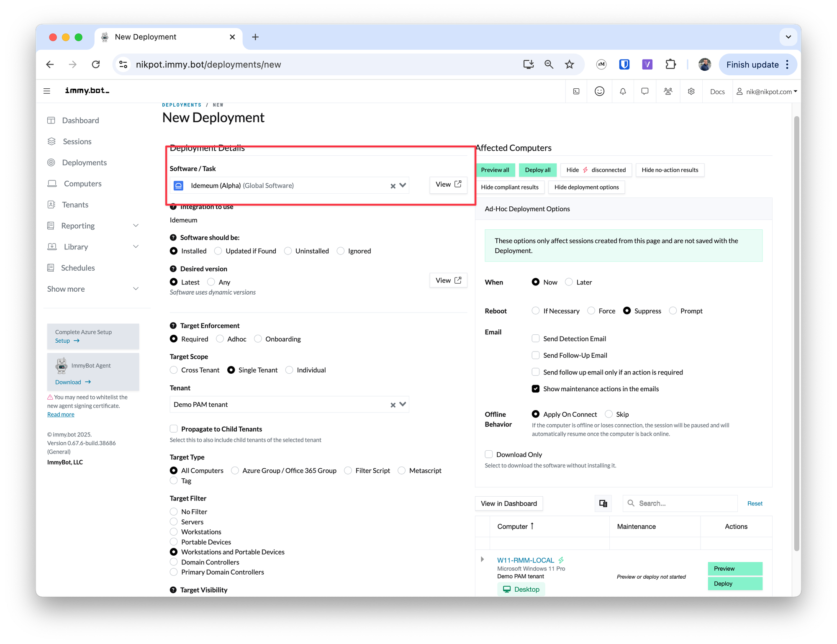Open Chrome profile avatar
The width and height of the screenshot is (837, 644).
tap(704, 64)
